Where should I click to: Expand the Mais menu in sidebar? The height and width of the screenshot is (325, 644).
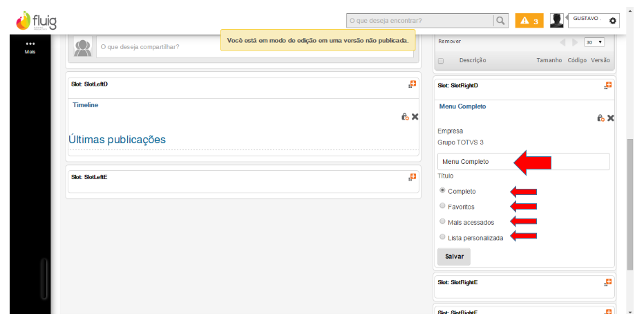[30, 46]
